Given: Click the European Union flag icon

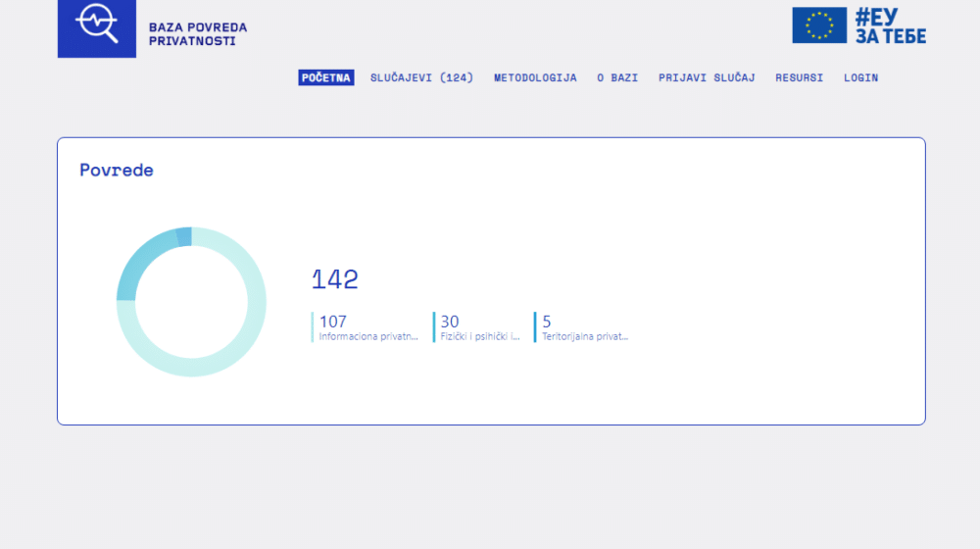Looking at the screenshot, I should point(819,25).
